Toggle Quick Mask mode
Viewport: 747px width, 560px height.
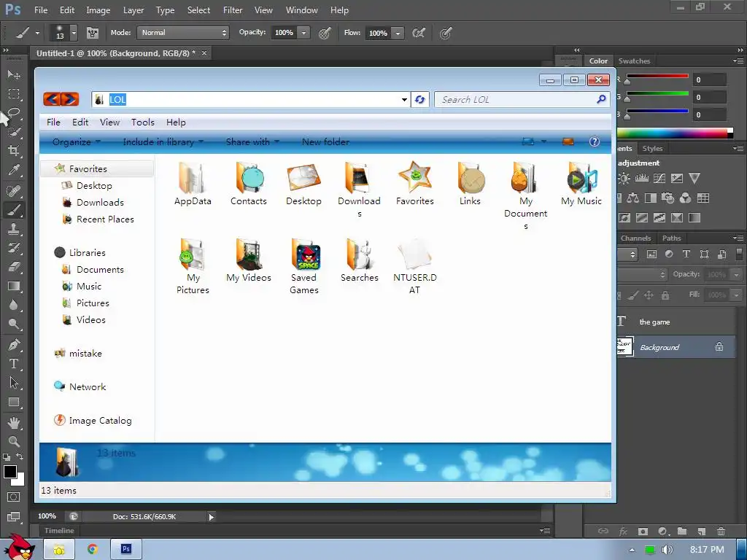click(14, 497)
